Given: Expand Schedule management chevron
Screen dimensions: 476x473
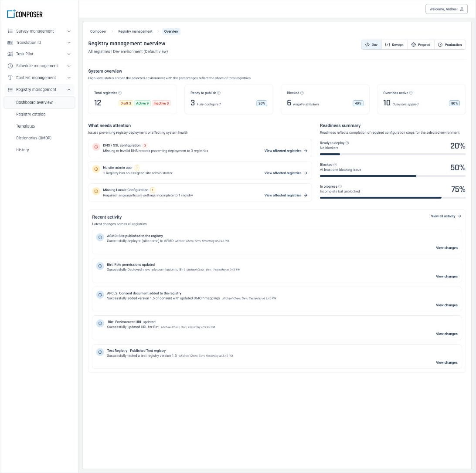Looking at the screenshot, I should [x=69, y=66].
